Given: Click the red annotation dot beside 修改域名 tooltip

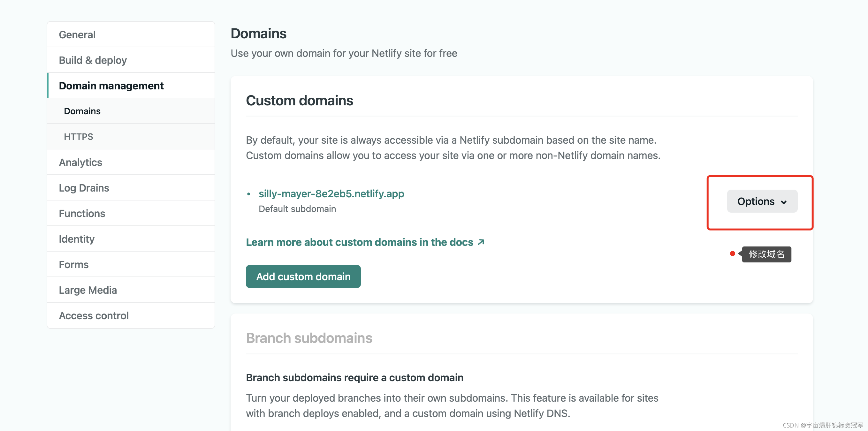Looking at the screenshot, I should pyautogui.click(x=732, y=253).
